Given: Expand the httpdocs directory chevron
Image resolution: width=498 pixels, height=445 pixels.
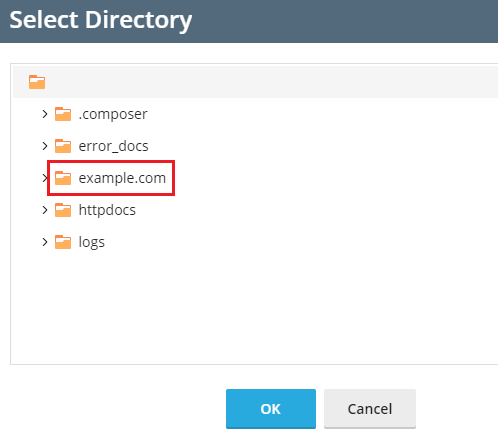Looking at the screenshot, I should [45, 210].
